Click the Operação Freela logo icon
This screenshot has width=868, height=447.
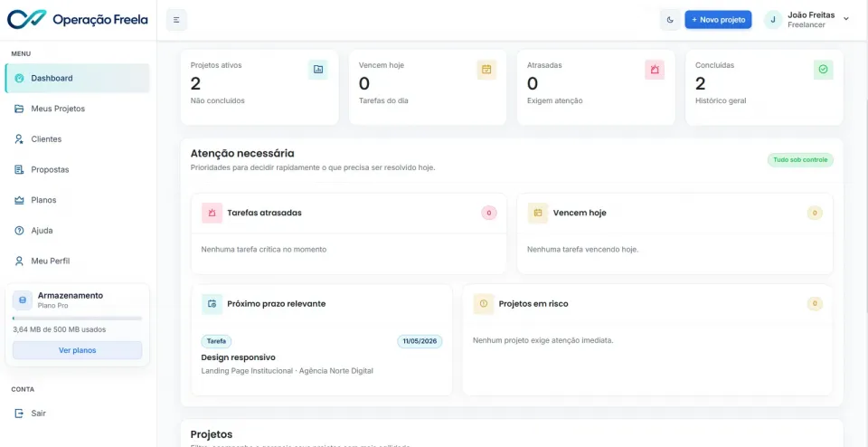click(x=27, y=19)
